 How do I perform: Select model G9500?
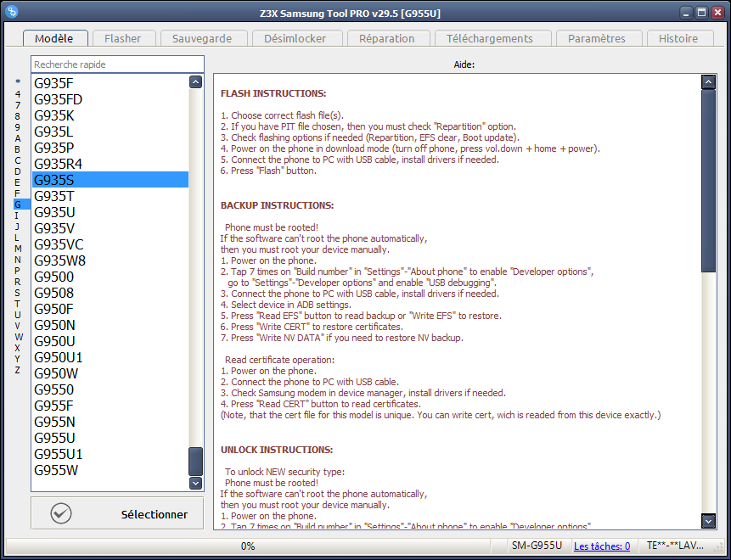[110, 277]
